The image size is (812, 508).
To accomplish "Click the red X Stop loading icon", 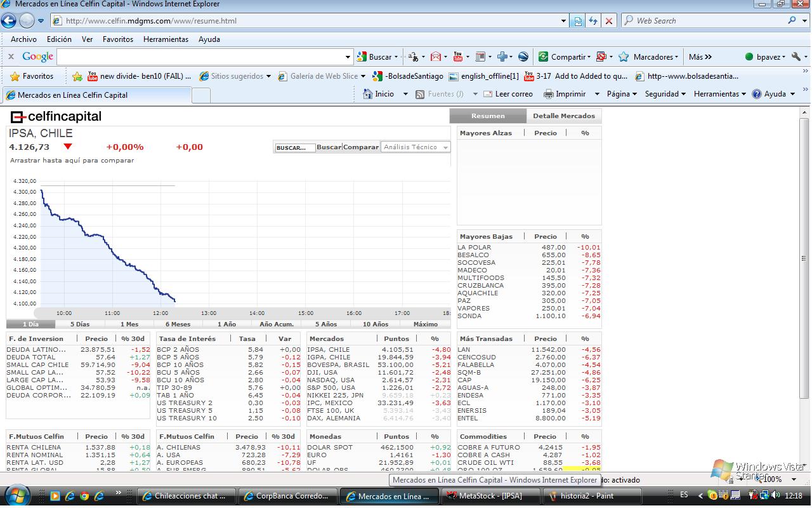I will pos(609,21).
